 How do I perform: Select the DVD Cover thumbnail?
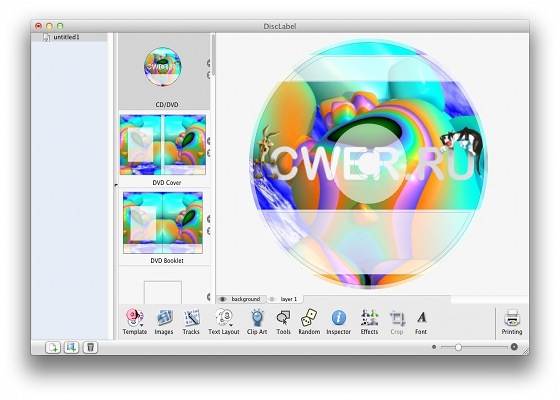click(163, 145)
